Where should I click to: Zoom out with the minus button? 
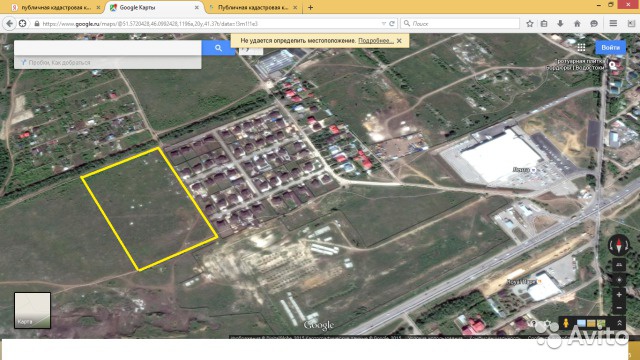click(619, 308)
